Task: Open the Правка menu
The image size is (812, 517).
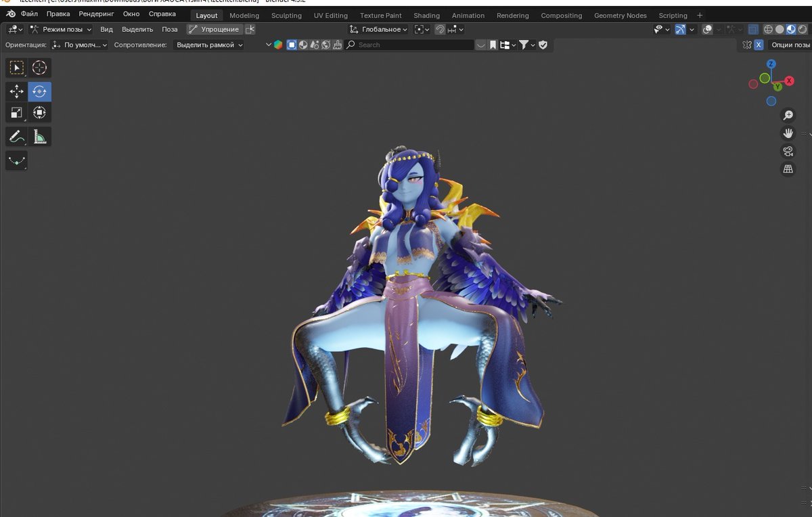Action: [x=58, y=14]
